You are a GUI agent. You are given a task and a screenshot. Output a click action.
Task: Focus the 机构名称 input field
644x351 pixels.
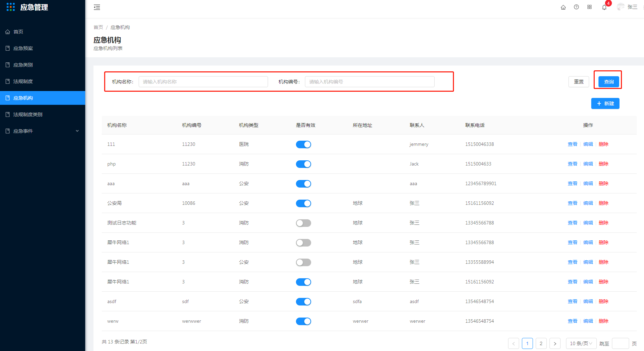(203, 82)
